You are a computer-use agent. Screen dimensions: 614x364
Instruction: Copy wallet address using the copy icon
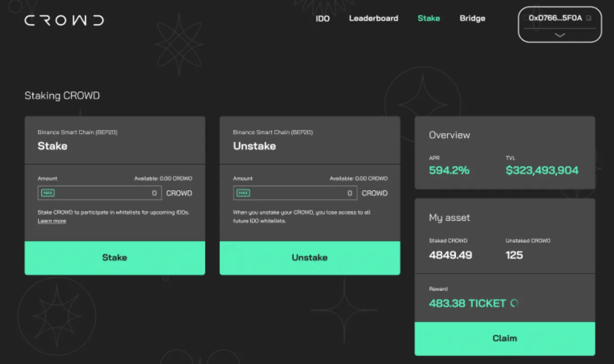coord(589,18)
